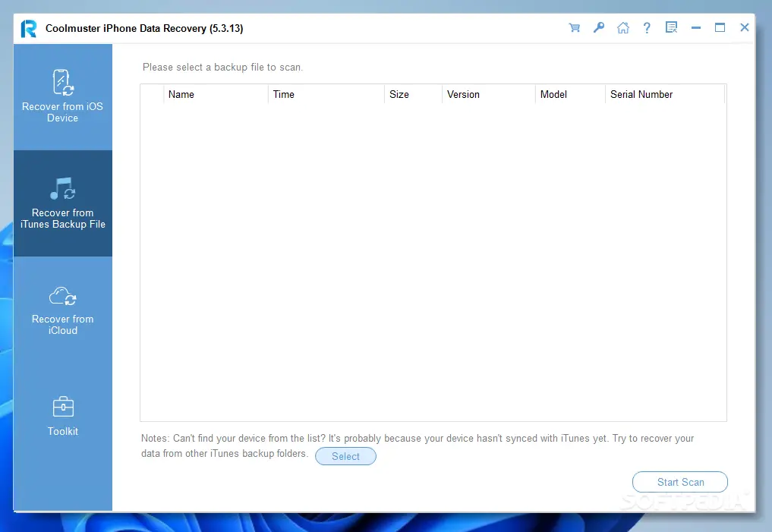Minimize the Coolmuster window
This screenshot has height=532, width=772.
click(x=695, y=28)
